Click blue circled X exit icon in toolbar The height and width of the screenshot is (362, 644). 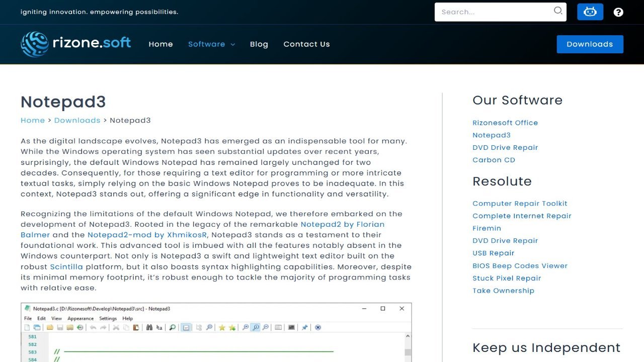click(318, 327)
